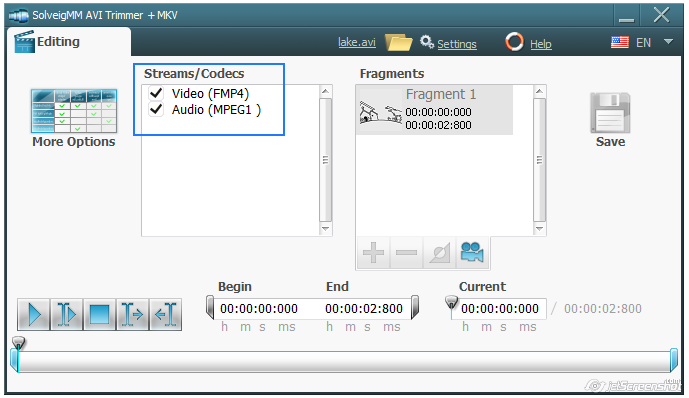This screenshot has height=398, width=689.
Task: Stop playback with the square button
Action: tap(99, 315)
